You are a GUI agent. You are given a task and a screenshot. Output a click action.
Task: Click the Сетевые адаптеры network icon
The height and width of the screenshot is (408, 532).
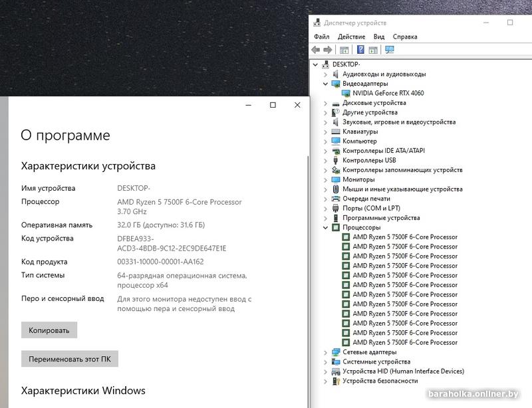pos(336,352)
